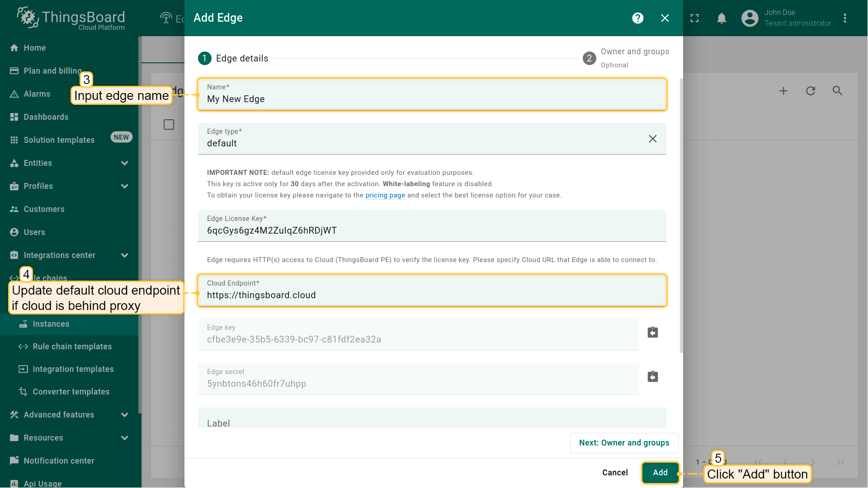Click the Cancel button

point(615,473)
